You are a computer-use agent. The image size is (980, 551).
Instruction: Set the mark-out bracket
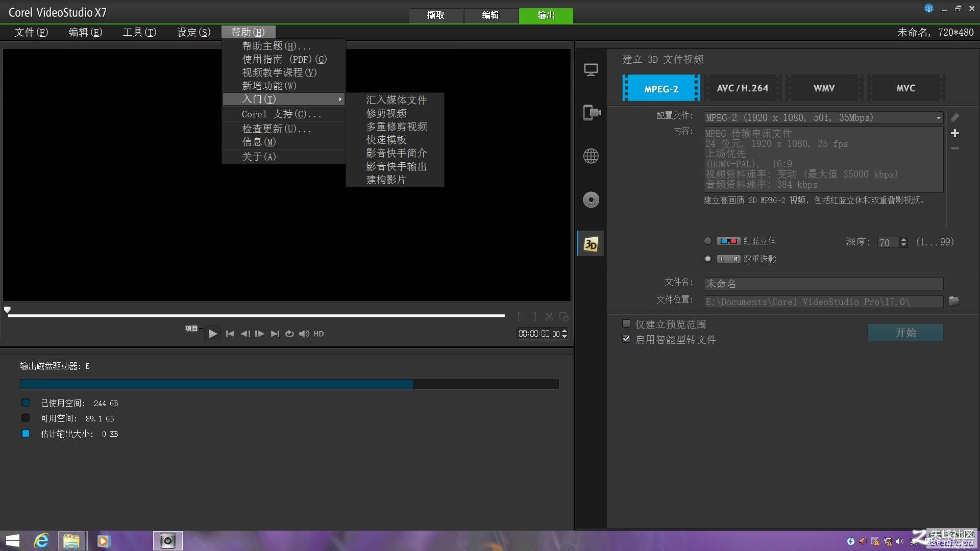(x=534, y=317)
